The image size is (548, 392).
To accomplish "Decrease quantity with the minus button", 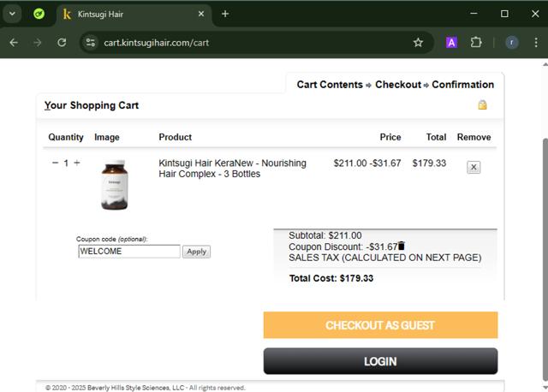I will click(x=55, y=163).
